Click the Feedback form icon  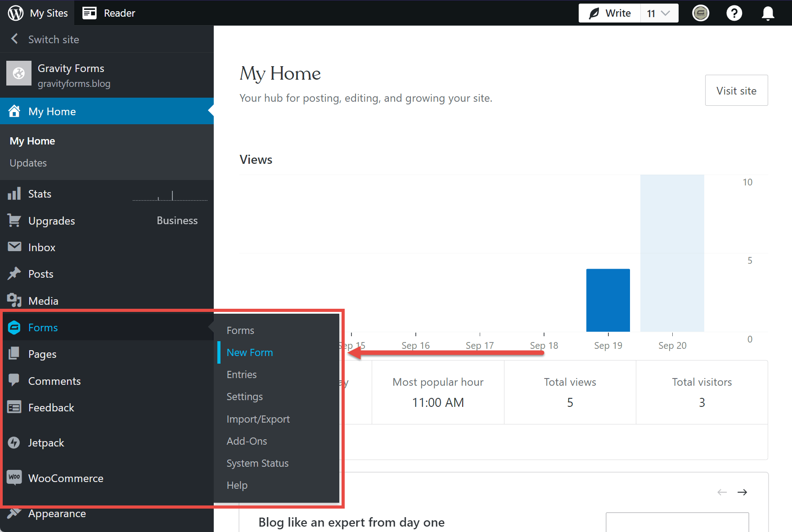[x=14, y=407]
